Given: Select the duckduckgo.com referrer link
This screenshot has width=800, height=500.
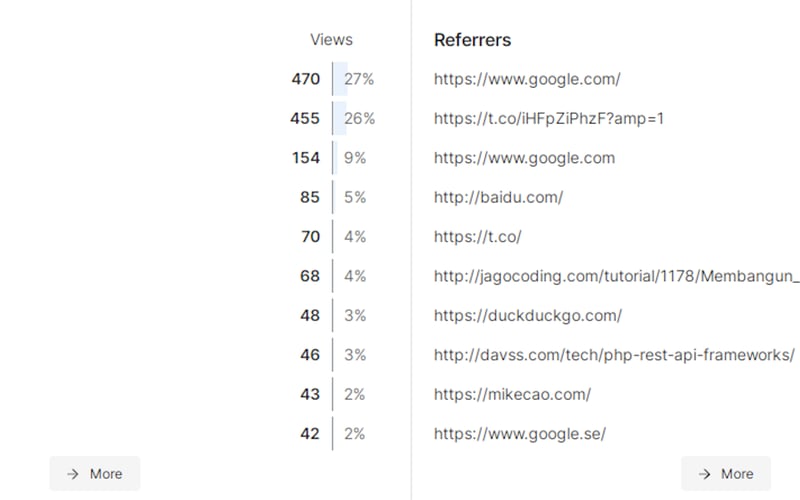Looking at the screenshot, I should click(528, 315).
